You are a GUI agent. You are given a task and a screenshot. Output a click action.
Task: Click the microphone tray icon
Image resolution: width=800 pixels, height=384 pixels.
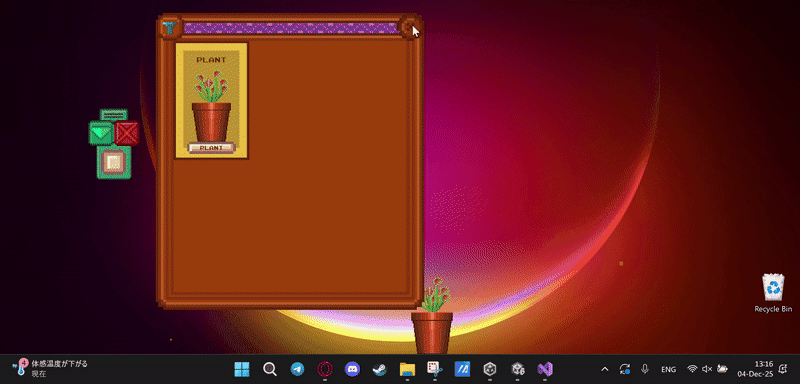click(645, 369)
